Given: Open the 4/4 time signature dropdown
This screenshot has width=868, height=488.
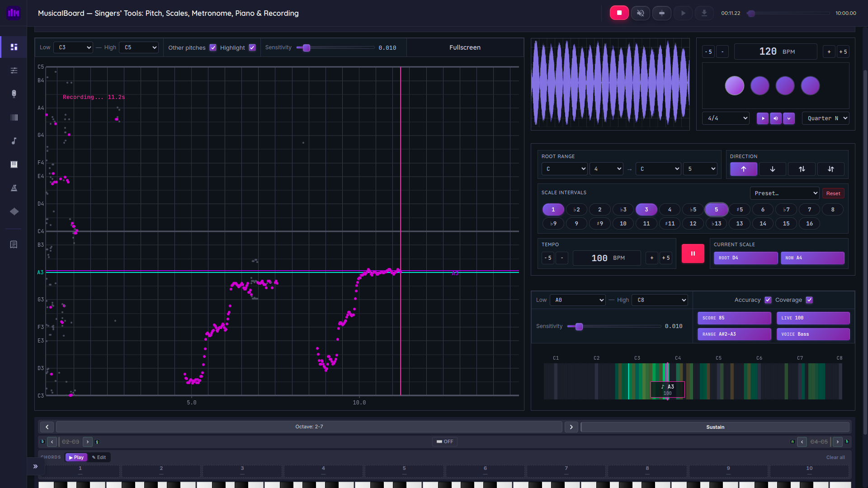Looking at the screenshot, I should tap(726, 118).
